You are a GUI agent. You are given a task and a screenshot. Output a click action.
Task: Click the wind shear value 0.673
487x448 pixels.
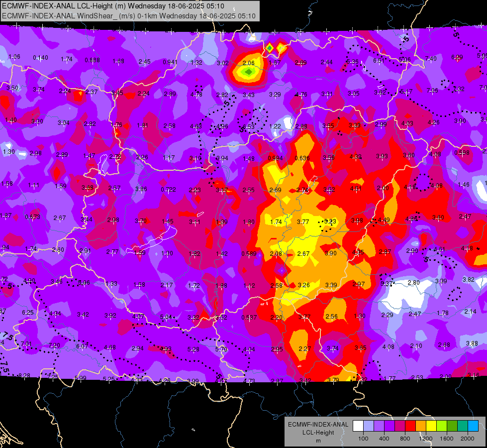[33, 217]
